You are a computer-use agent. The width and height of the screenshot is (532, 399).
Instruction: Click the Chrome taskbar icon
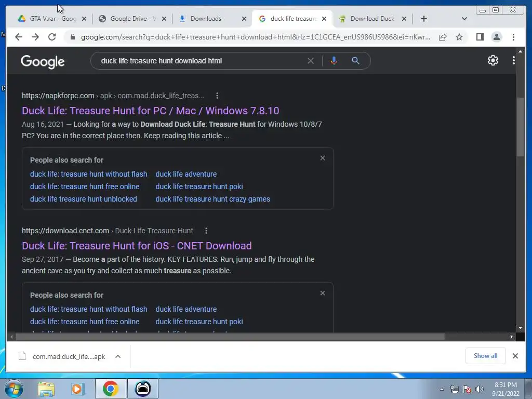110,389
